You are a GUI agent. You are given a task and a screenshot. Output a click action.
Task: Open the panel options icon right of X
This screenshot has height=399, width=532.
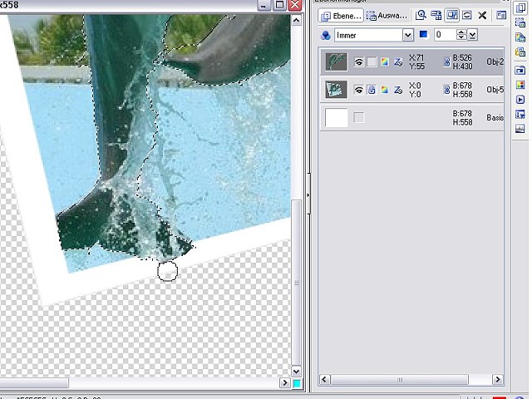point(501,15)
